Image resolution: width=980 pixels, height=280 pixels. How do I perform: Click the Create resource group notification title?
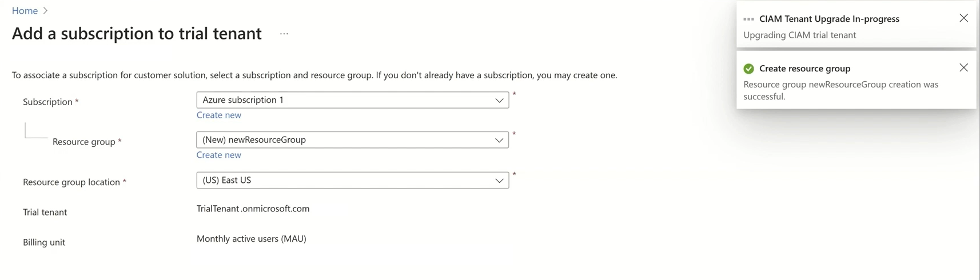[804, 69]
